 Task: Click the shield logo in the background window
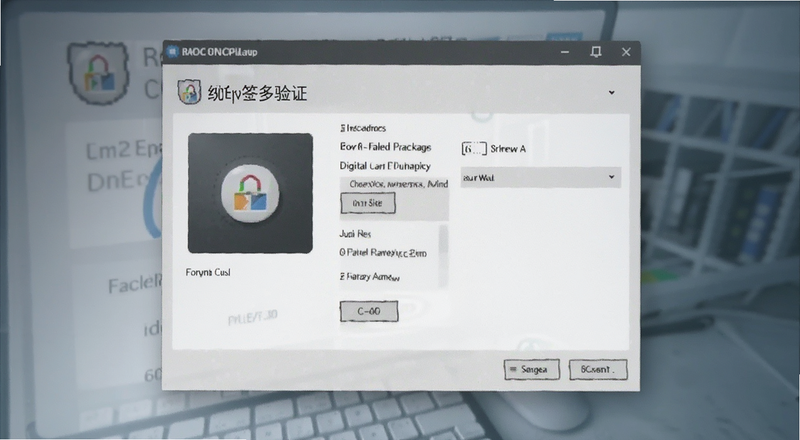(98, 73)
